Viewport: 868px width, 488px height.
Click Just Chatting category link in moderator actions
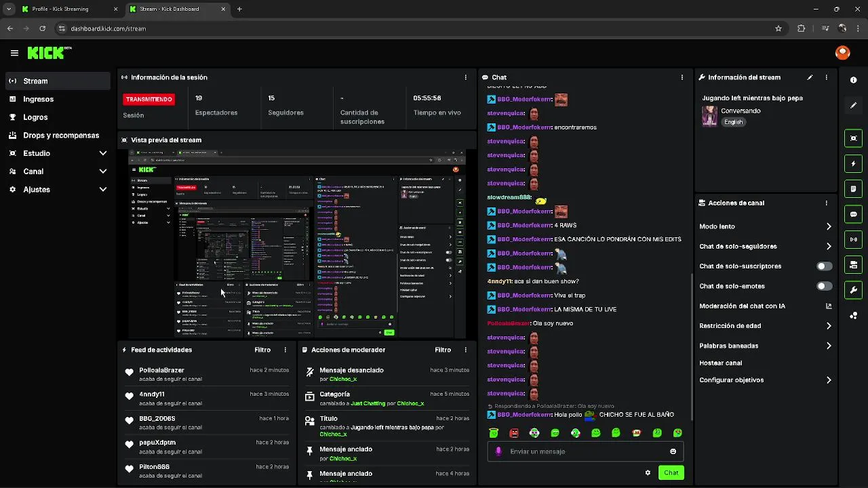368,403
